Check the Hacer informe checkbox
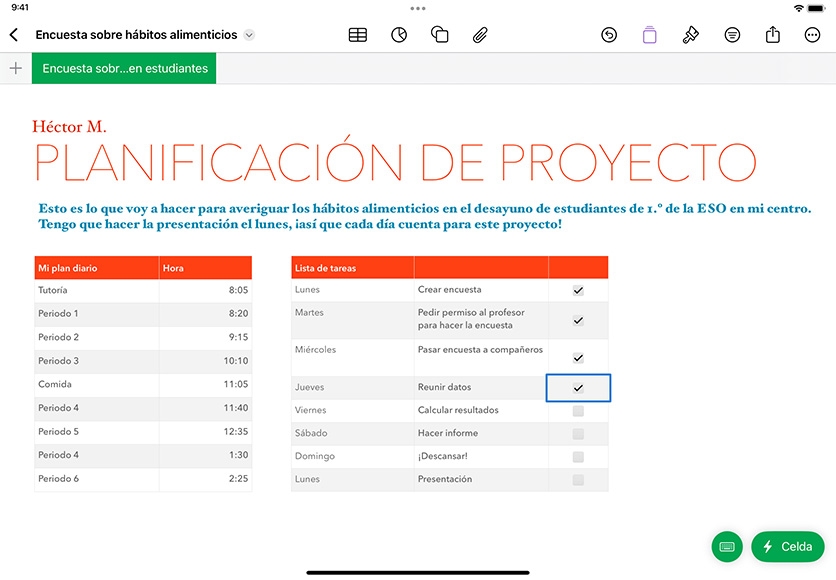 tap(578, 434)
